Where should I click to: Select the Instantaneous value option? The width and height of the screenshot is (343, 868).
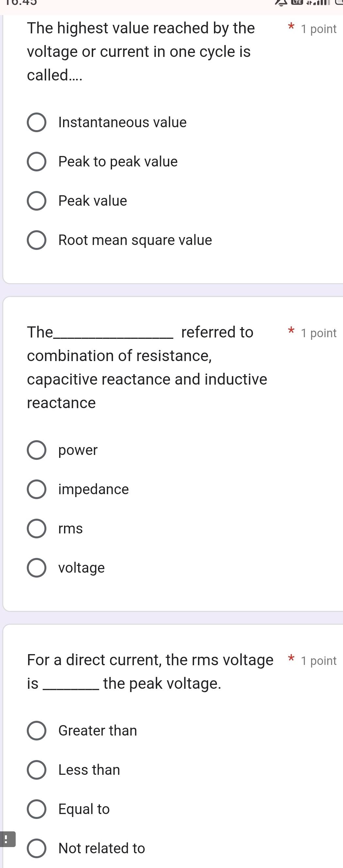point(36,122)
